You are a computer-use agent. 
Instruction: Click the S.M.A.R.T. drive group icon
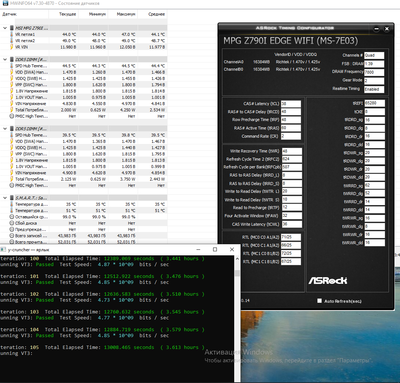tap(12, 198)
